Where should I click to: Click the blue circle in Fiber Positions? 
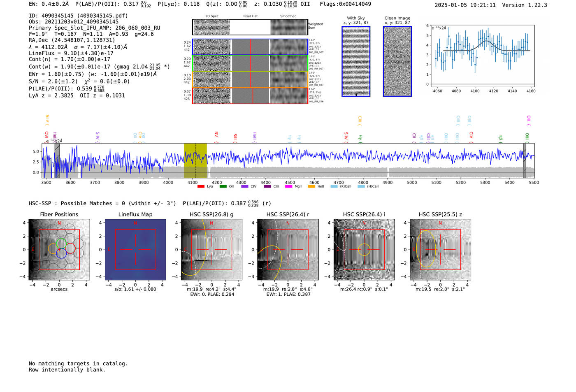(61, 253)
